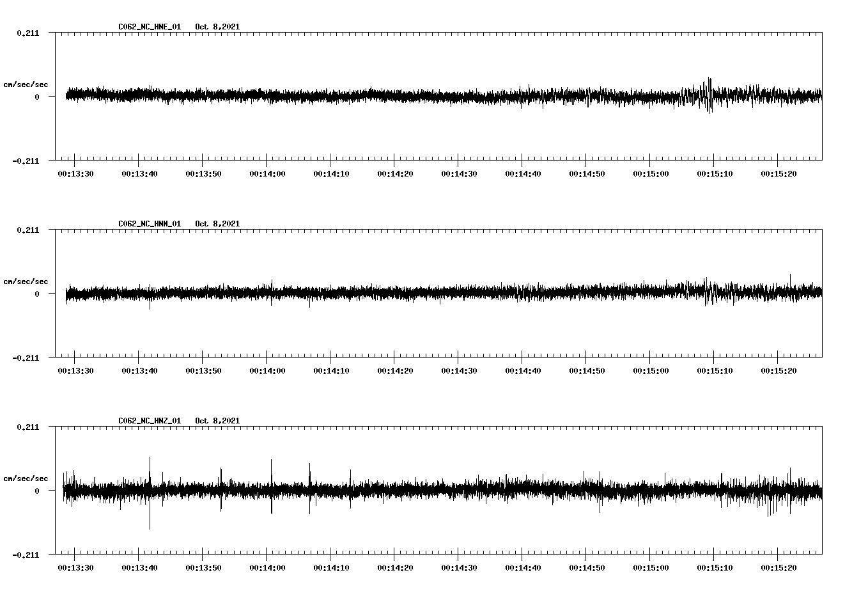The image size is (868, 591).
Task: Click the 0.211 upper axis value on HNN plot
Action: coord(27,230)
